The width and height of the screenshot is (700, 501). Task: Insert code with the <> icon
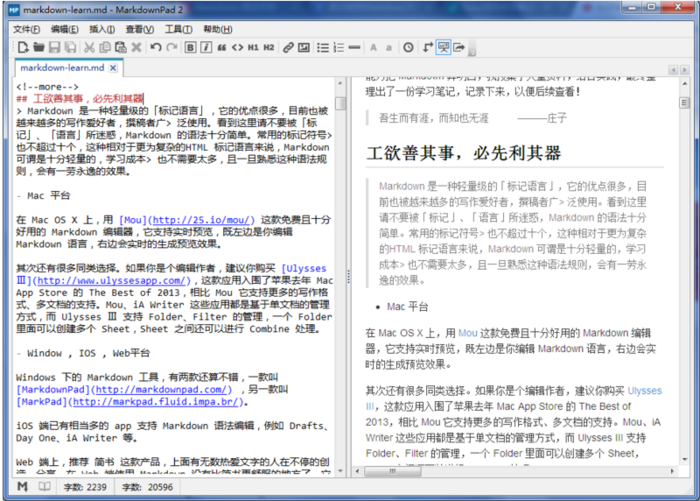click(238, 47)
